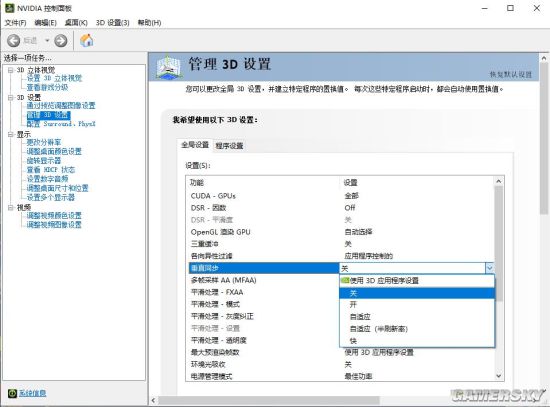
Task: Select 平滑处理 - 模式 row
Action: pos(264,304)
